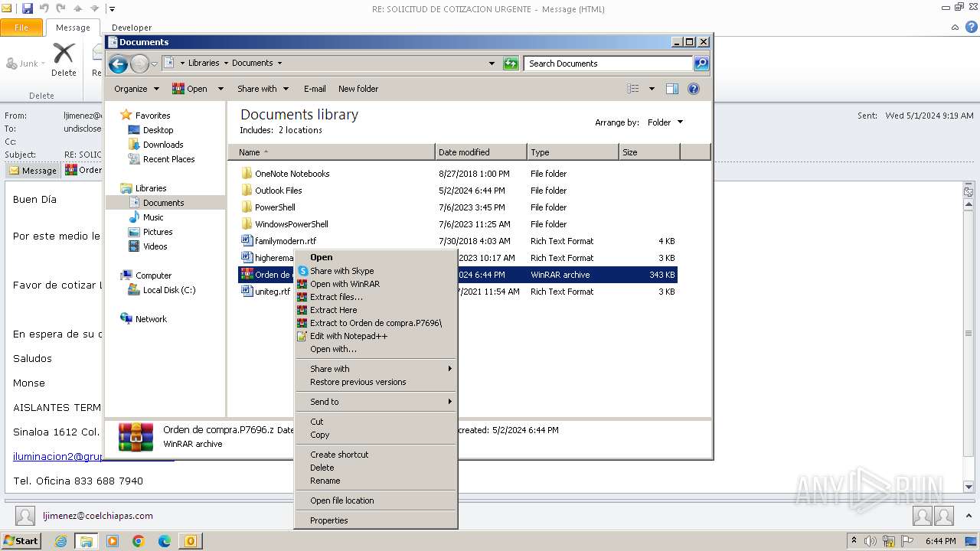Choose Extract to Orden de compra.P7696\

pyautogui.click(x=376, y=323)
